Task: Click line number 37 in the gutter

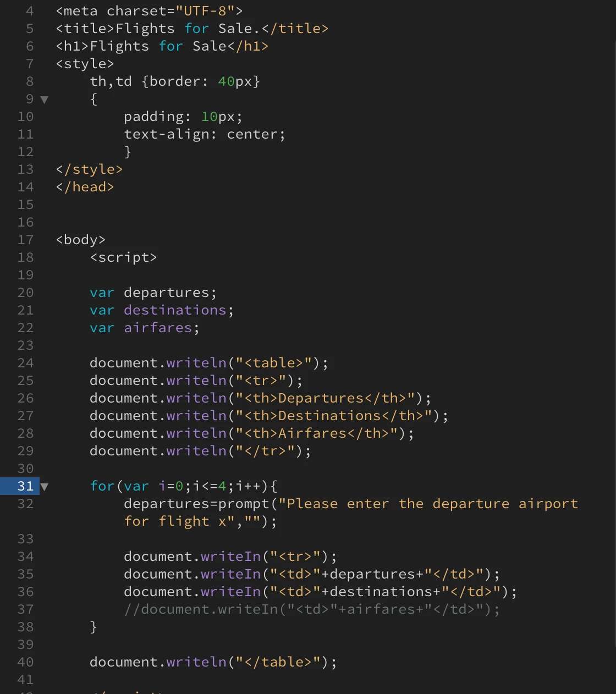Action: pyautogui.click(x=25, y=609)
